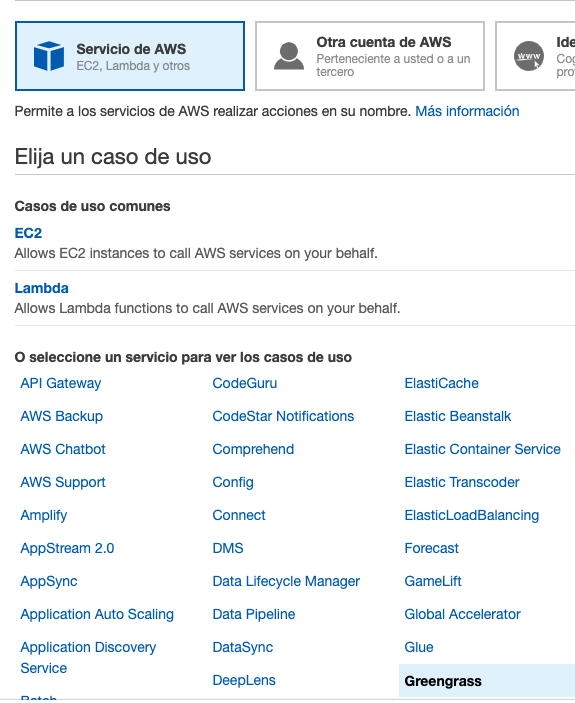The width and height of the screenshot is (575, 703).
Task: Select AppStream 2.0 service
Action: (67, 548)
